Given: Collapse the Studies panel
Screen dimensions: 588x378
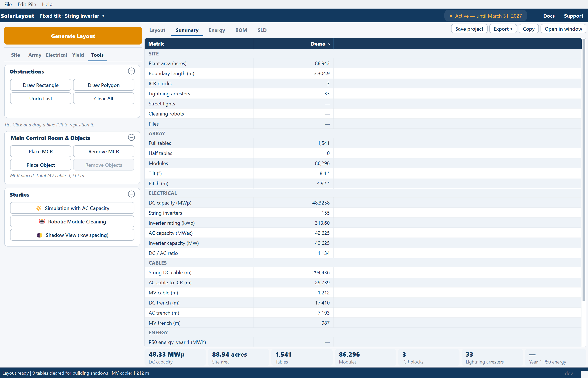Looking at the screenshot, I should [131, 194].
